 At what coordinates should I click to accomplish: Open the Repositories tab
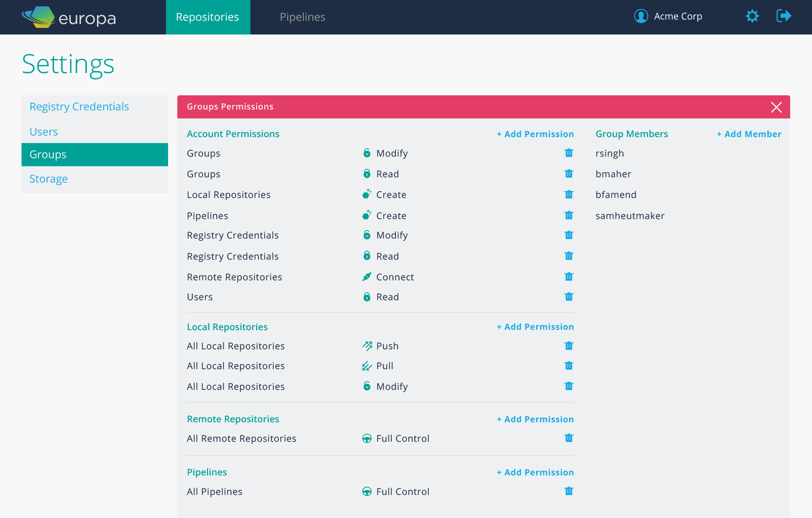coord(207,17)
